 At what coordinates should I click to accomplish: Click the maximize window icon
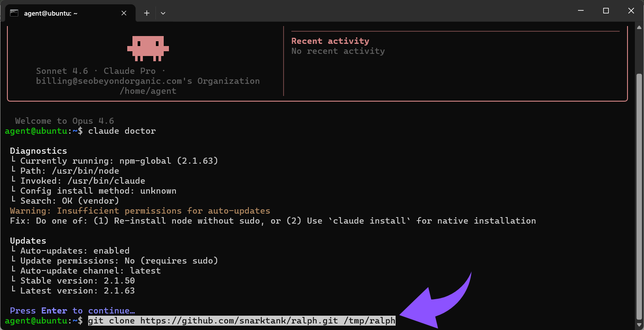click(x=605, y=10)
